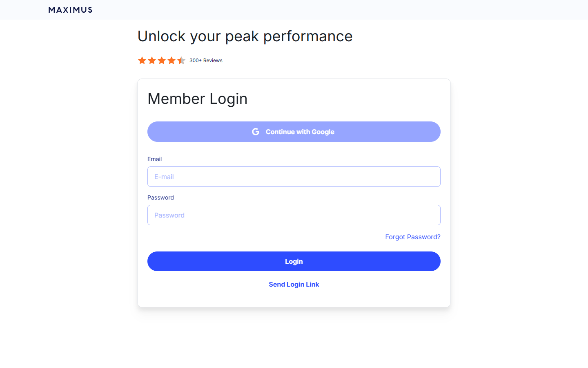Focus the Password input field
Screen dimensions: 588x368
click(x=294, y=215)
